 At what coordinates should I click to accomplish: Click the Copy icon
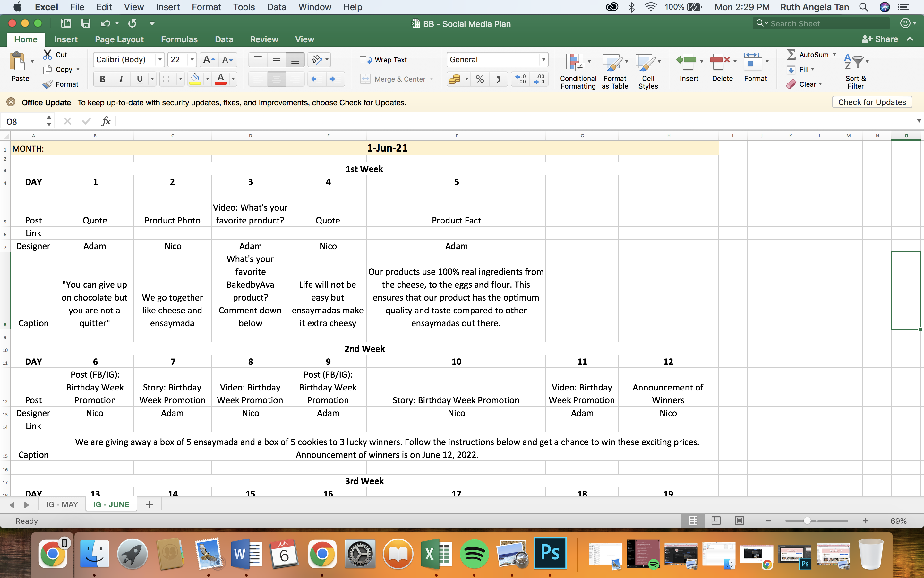pyautogui.click(x=48, y=69)
